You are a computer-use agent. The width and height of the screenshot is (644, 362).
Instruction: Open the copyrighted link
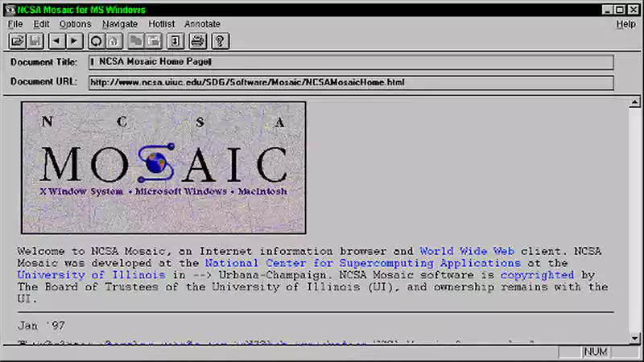point(537,274)
